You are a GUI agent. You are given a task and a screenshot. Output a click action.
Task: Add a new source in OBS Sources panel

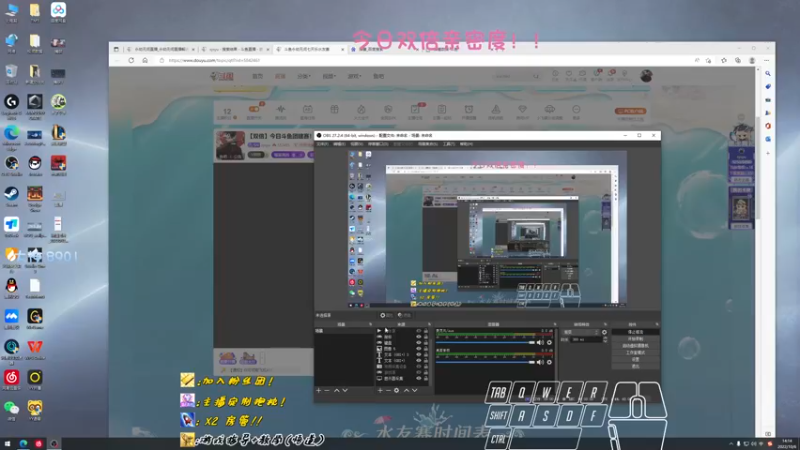click(x=380, y=390)
